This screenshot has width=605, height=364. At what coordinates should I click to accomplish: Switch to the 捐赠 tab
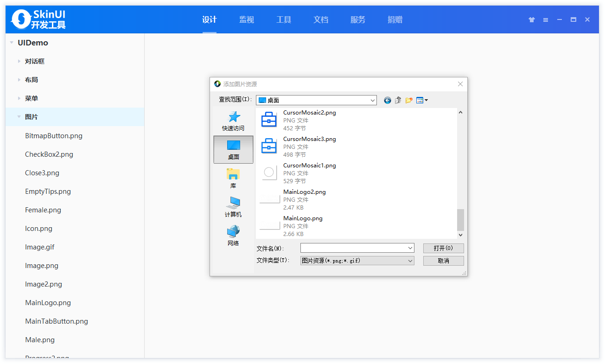pyautogui.click(x=395, y=19)
